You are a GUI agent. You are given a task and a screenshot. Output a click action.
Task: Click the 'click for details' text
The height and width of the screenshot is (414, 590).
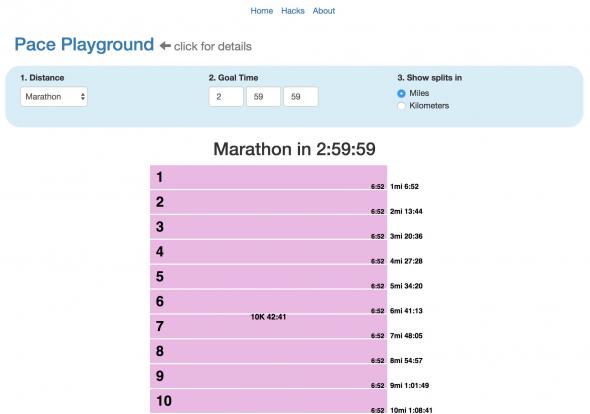[213, 46]
